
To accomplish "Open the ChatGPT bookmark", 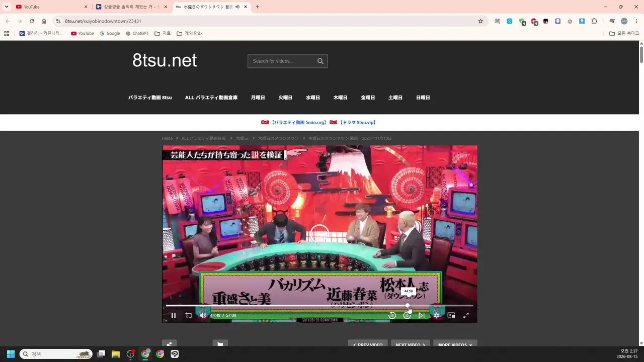I will 137,34.
